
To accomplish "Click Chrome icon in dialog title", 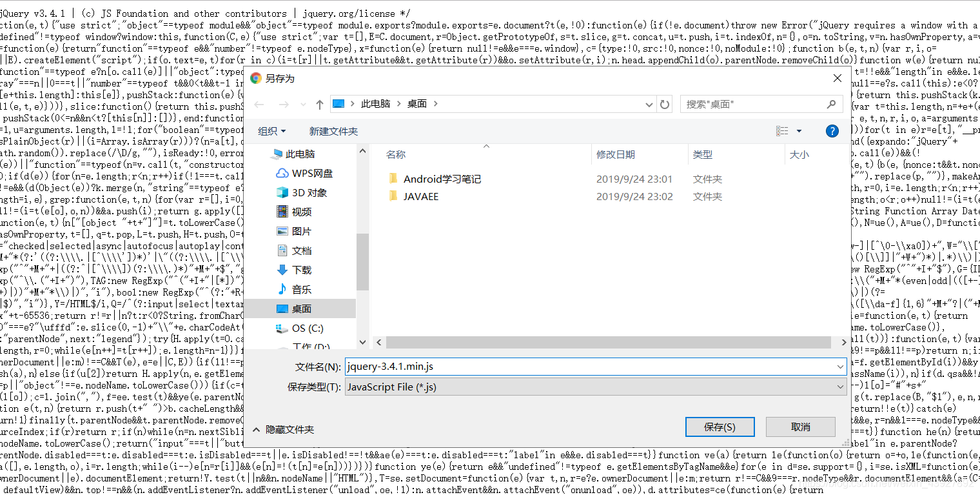I will click(256, 78).
